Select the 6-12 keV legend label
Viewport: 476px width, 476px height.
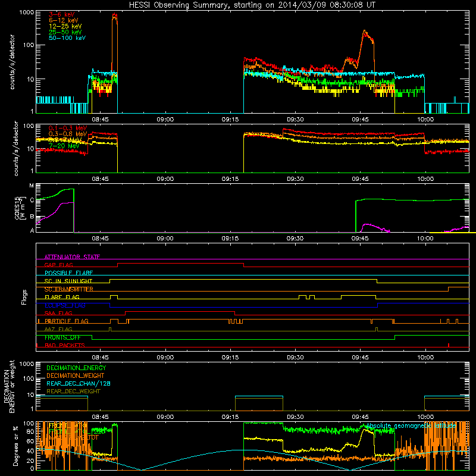point(63,20)
